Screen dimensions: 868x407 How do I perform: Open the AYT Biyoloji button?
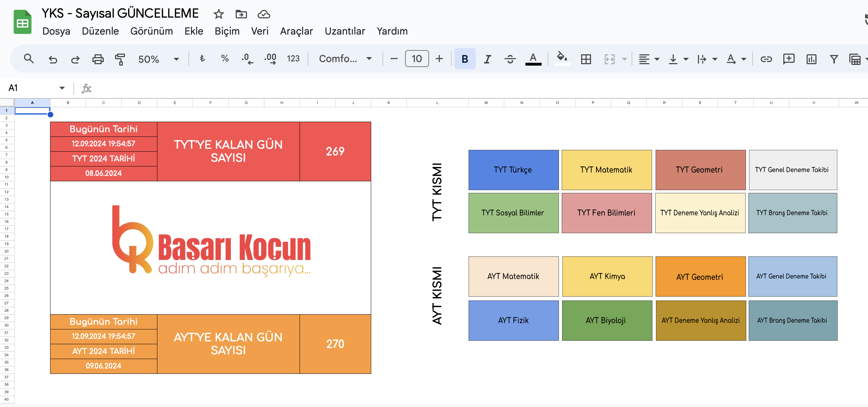click(607, 321)
